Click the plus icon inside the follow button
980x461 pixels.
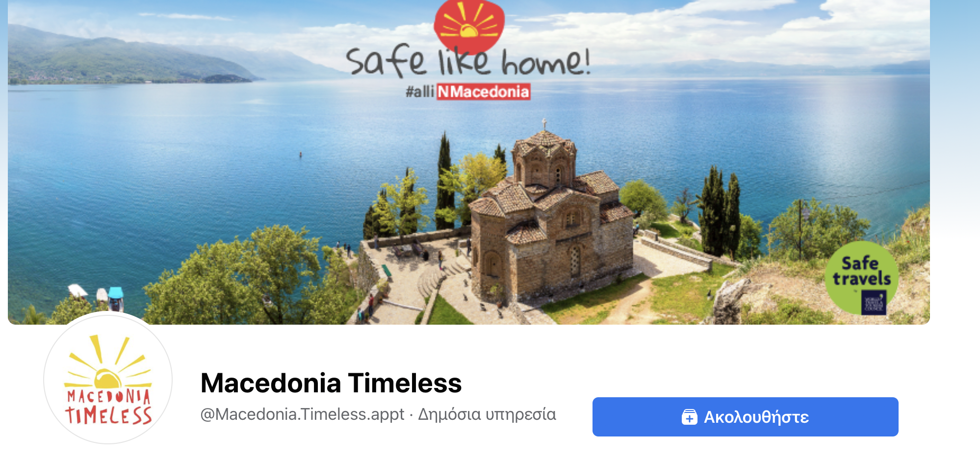(x=689, y=417)
